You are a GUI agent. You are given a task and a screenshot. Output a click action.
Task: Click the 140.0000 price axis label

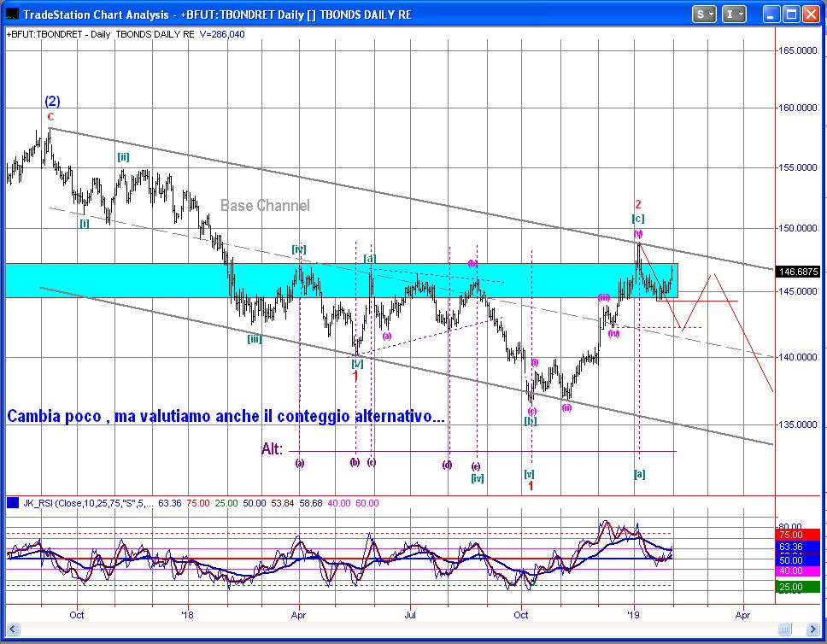(x=799, y=357)
